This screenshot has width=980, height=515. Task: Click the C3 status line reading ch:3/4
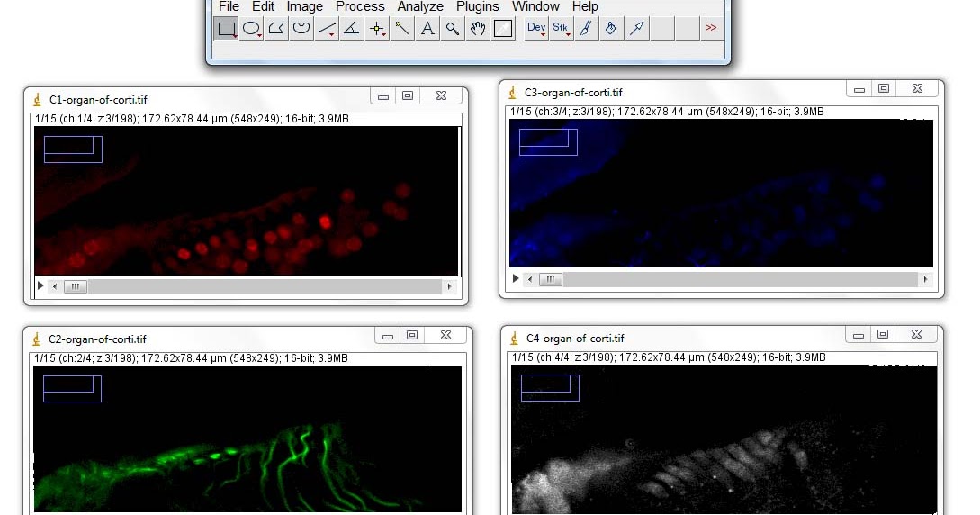point(667,112)
